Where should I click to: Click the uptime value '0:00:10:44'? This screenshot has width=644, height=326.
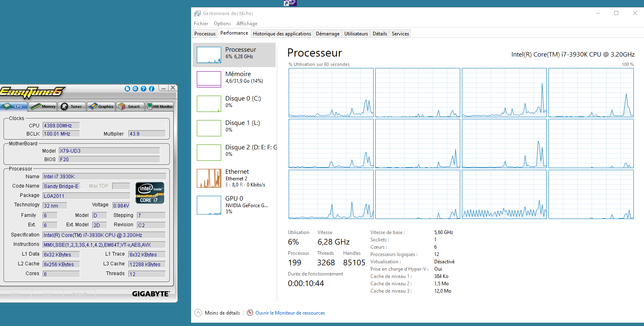pyautogui.click(x=306, y=284)
